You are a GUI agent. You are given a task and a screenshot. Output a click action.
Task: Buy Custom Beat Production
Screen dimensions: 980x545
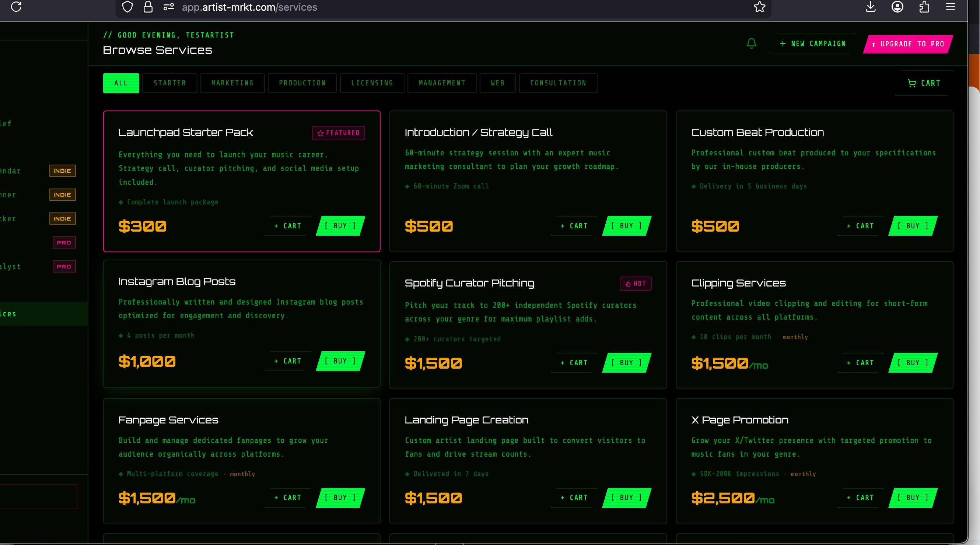click(913, 226)
